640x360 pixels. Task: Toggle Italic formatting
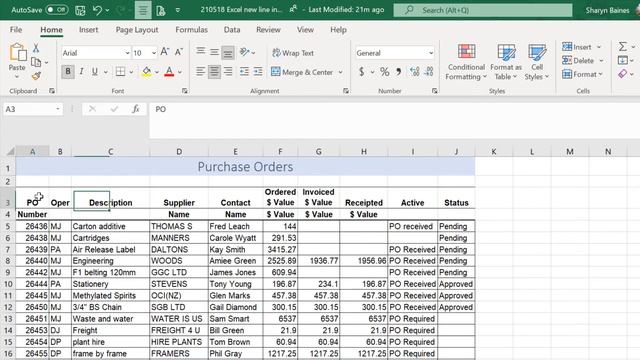click(x=81, y=72)
